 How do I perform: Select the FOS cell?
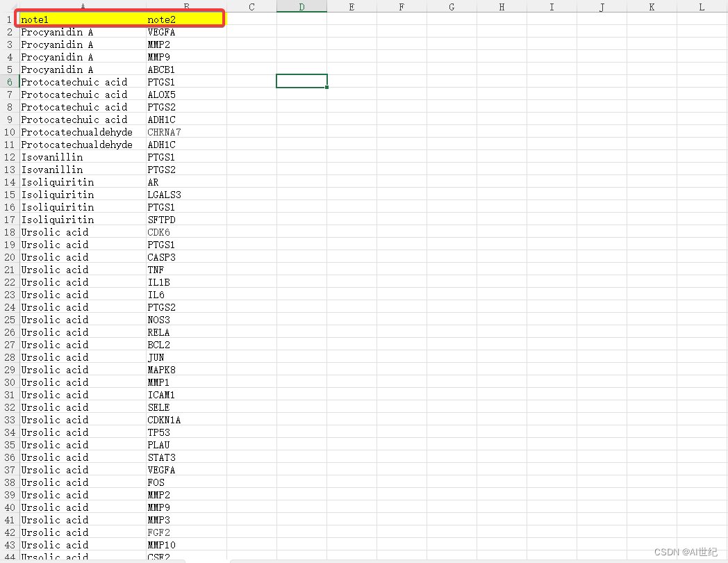pyautogui.click(x=186, y=482)
